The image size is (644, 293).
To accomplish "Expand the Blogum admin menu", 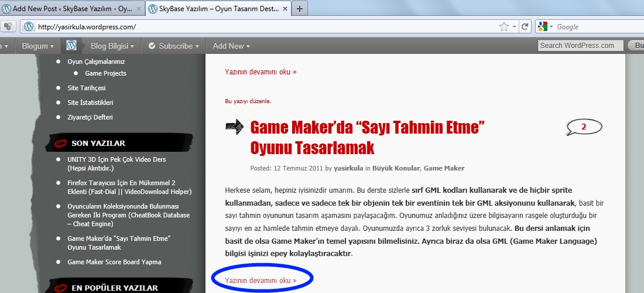I will [x=37, y=46].
